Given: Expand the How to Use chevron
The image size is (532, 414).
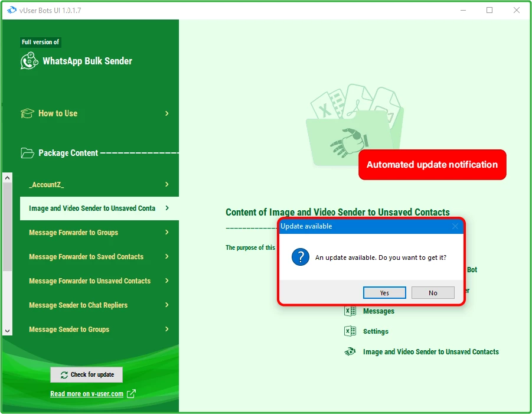Looking at the screenshot, I should pos(167,113).
